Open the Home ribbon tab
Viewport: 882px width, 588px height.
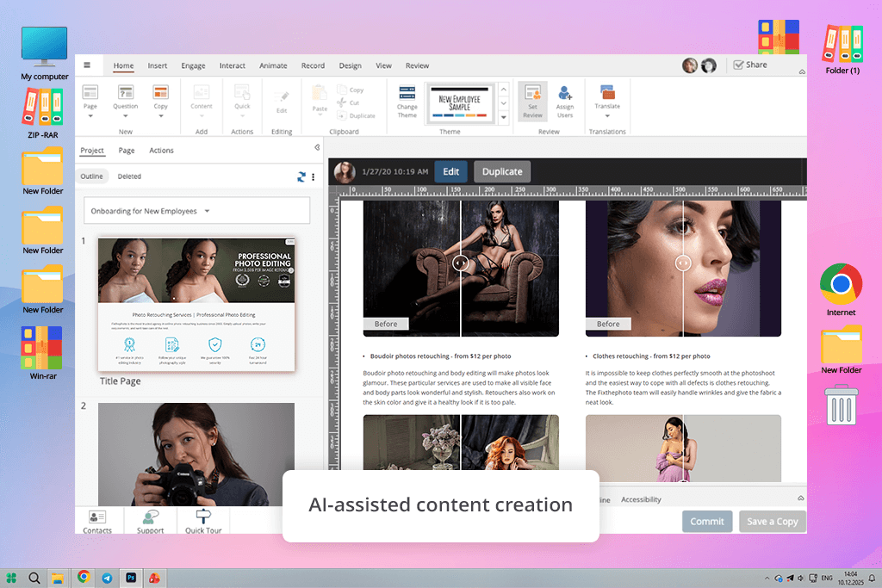pyautogui.click(x=123, y=65)
